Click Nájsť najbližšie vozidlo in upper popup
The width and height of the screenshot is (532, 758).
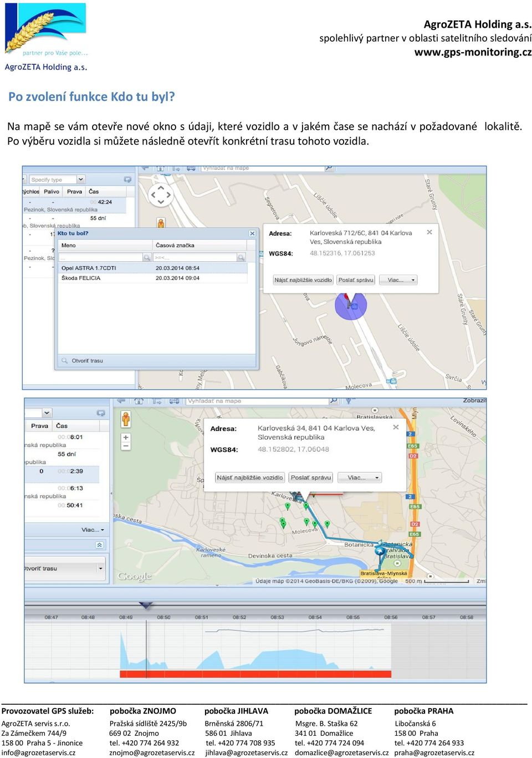tap(303, 280)
